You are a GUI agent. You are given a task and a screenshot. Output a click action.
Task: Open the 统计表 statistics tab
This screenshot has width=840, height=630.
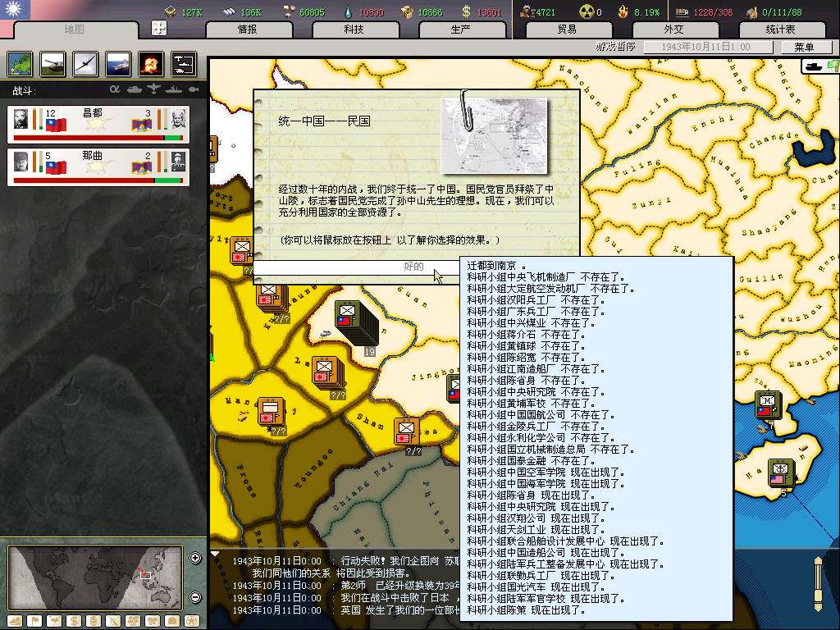781,30
